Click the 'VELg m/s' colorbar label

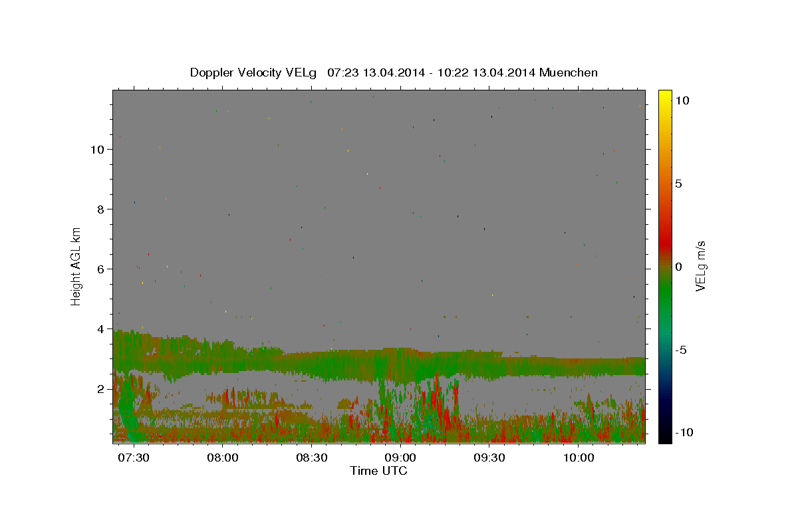(700, 265)
